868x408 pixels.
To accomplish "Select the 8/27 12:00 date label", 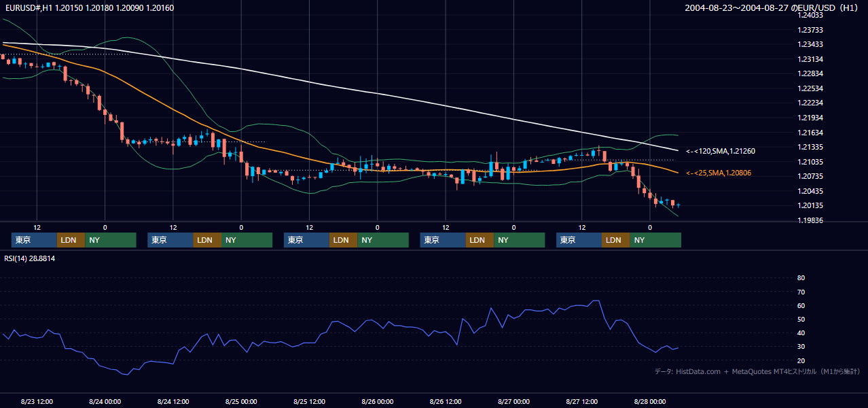I will point(581,402).
